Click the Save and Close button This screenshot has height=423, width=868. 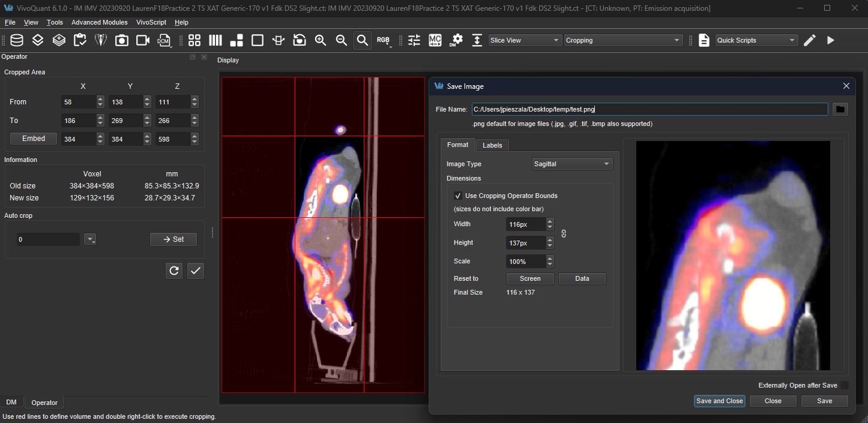(x=719, y=401)
